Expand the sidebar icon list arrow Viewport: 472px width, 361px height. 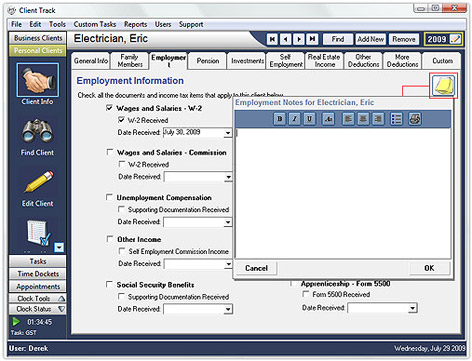point(59,247)
